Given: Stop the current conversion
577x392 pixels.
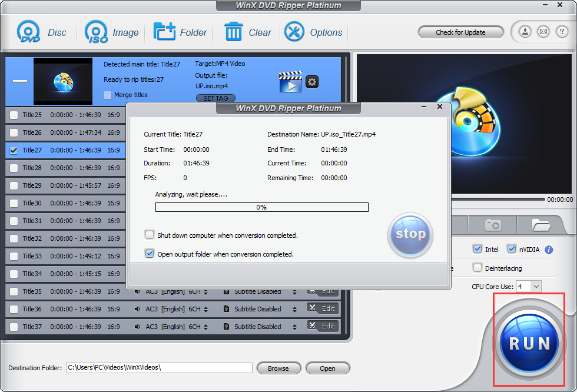Looking at the screenshot, I should (410, 235).
